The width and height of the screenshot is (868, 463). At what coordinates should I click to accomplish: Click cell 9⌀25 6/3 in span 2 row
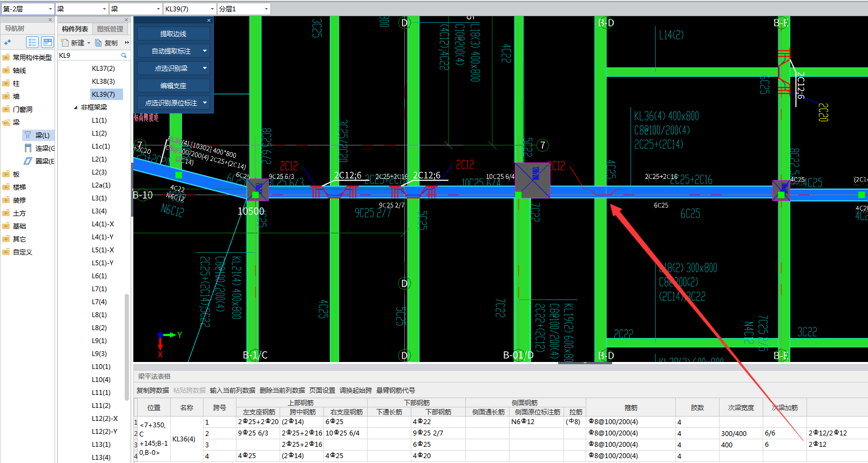tap(258, 433)
